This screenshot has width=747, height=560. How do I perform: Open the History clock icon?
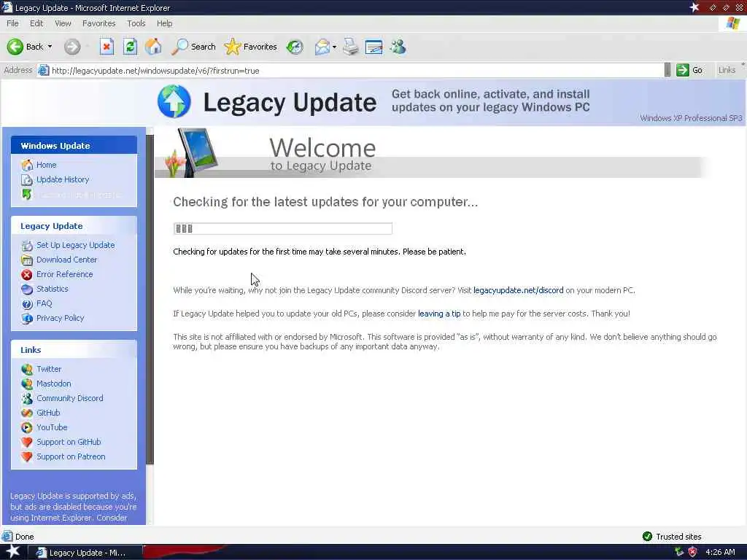(295, 47)
